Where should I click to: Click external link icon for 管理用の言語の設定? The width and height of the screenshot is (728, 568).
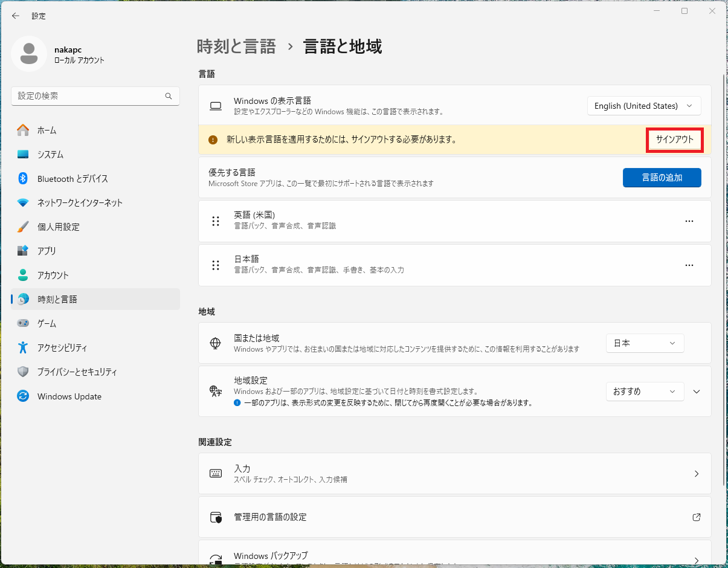coord(696,517)
